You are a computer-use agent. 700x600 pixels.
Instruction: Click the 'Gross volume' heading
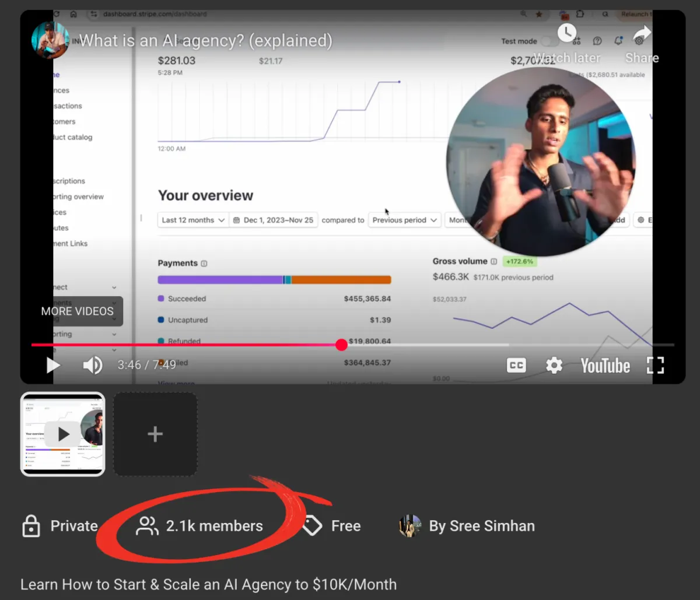[x=460, y=261]
